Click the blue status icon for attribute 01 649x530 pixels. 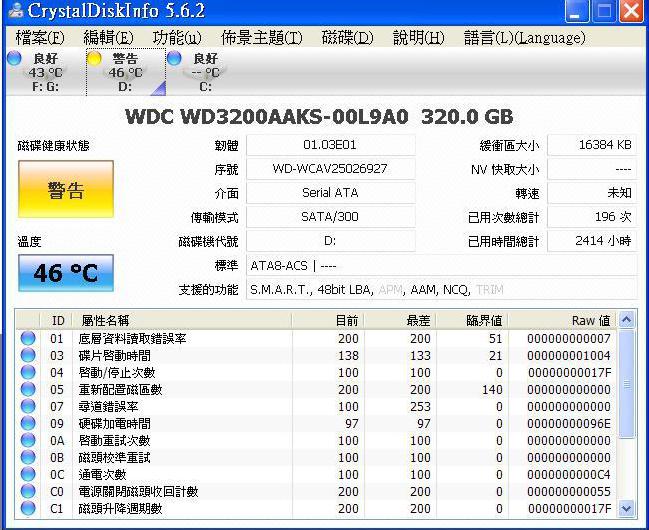28,338
